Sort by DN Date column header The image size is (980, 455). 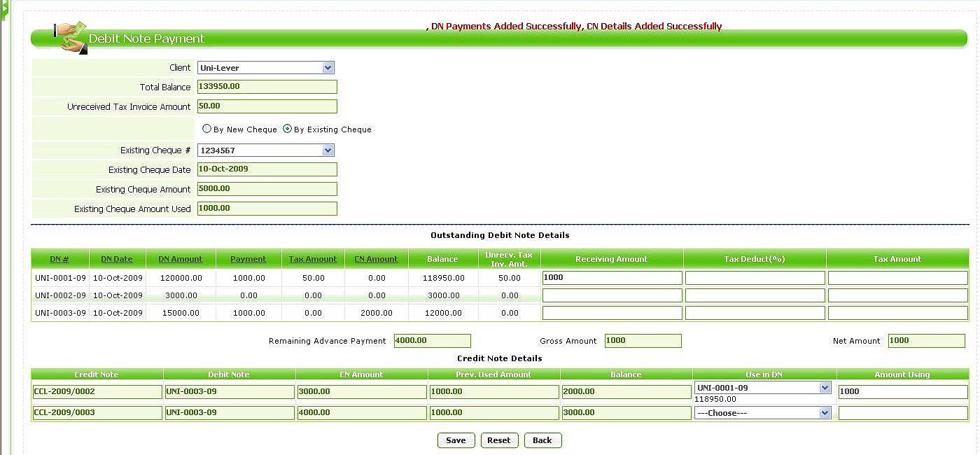117,259
